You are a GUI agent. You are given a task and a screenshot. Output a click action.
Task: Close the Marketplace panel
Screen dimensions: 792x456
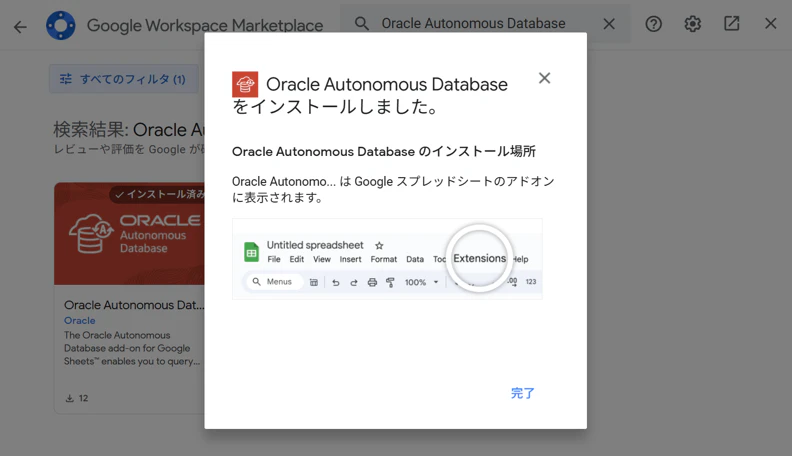(770, 23)
